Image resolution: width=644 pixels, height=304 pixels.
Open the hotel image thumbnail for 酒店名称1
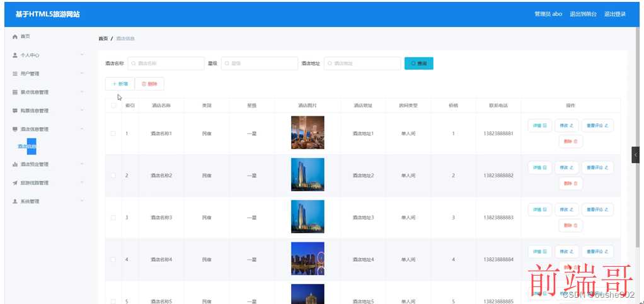[x=308, y=133]
